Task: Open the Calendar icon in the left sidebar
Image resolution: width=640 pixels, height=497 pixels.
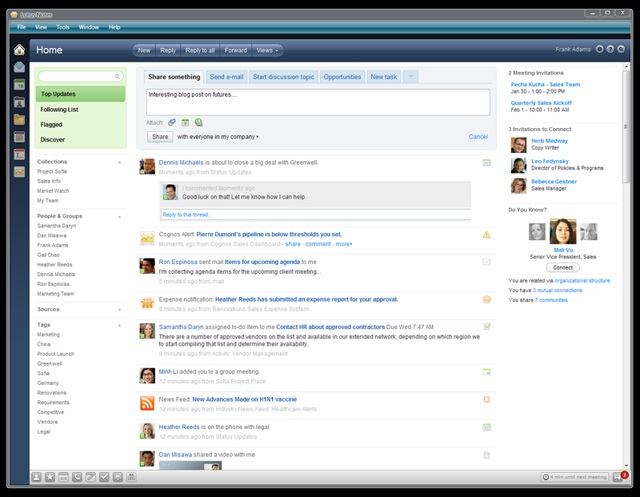Action: click(x=19, y=85)
